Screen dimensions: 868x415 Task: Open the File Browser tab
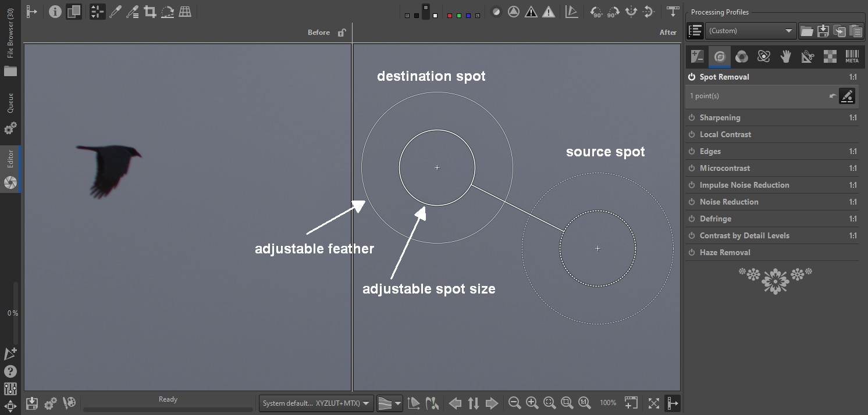10,41
